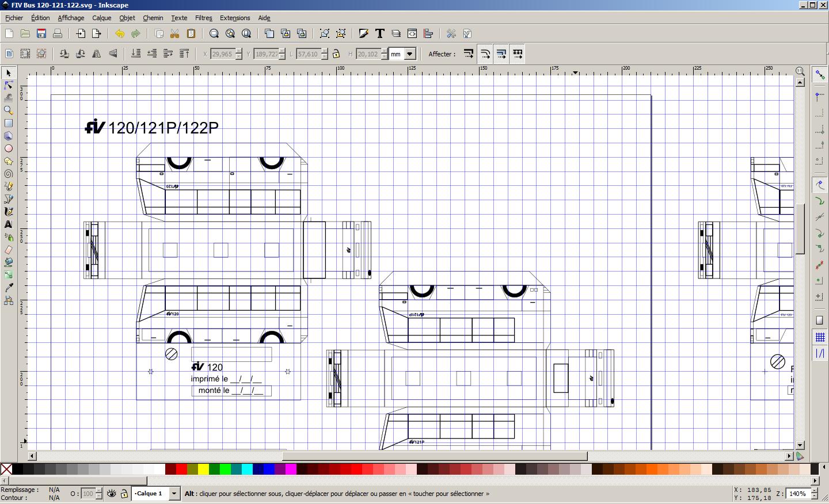The image size is (829, 504).
Task: Select the Color dropper tool
Action: 9,288
